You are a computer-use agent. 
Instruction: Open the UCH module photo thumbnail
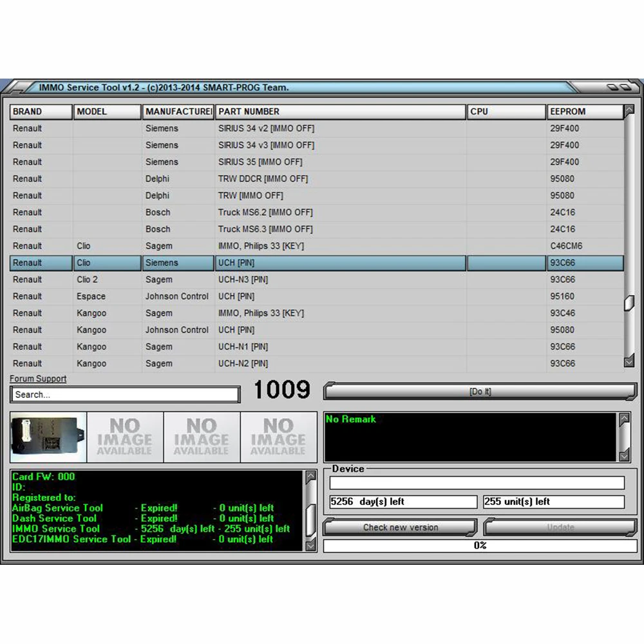pos(48,437)
